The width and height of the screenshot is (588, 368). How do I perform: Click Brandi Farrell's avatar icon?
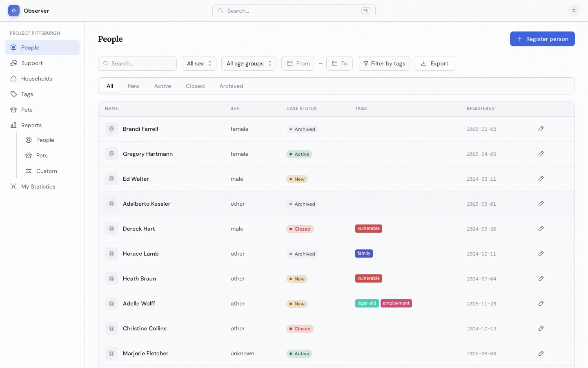[x=111, y=129]
